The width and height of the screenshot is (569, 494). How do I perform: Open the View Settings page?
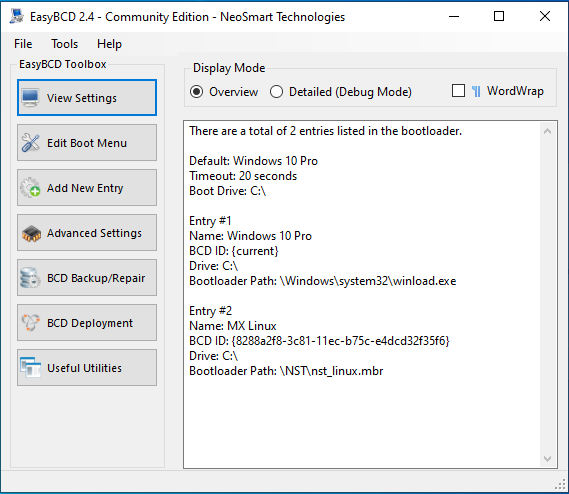coord(87,98)
